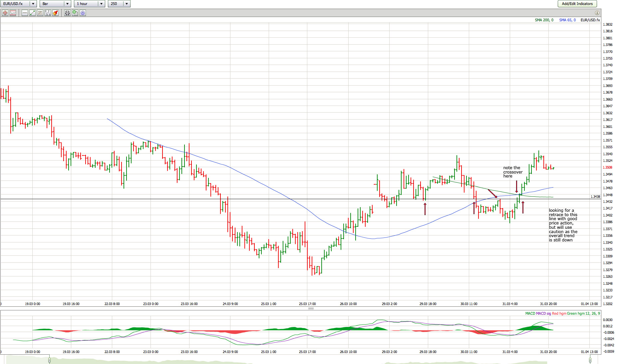Select the crosshair cursor tool

point(5,13)
